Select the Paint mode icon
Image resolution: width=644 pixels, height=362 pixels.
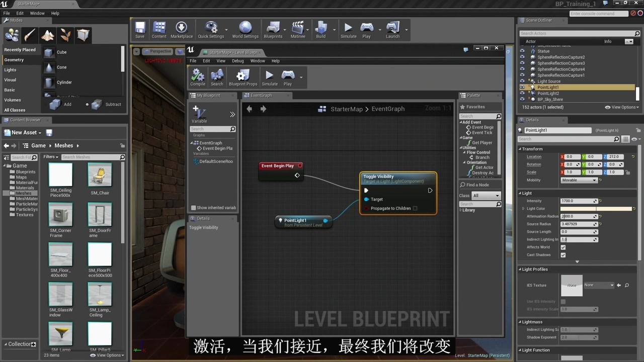coord(30,35)
